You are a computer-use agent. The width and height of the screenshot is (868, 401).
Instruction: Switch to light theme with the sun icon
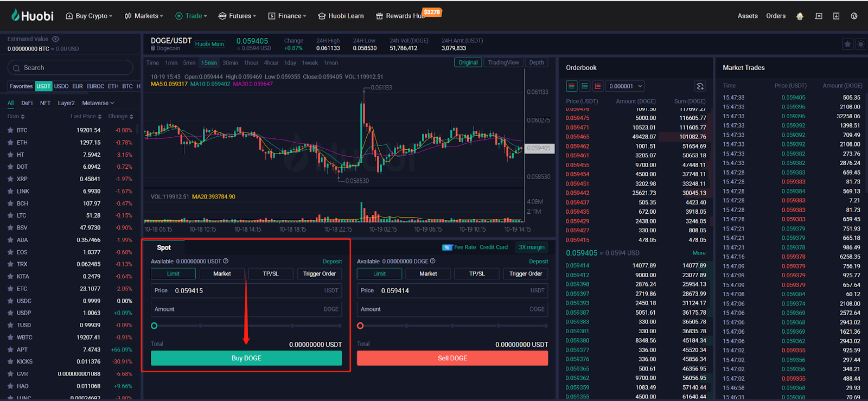(x=860, y=44)
